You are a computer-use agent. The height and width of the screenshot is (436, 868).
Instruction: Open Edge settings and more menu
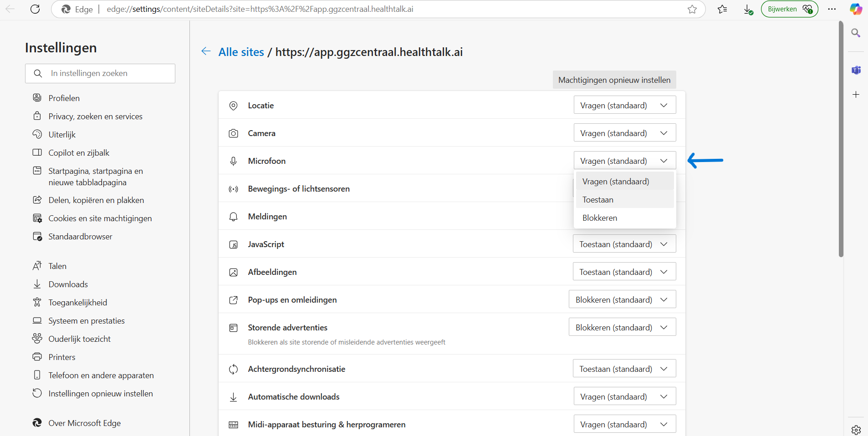click(x=832, y=9)
